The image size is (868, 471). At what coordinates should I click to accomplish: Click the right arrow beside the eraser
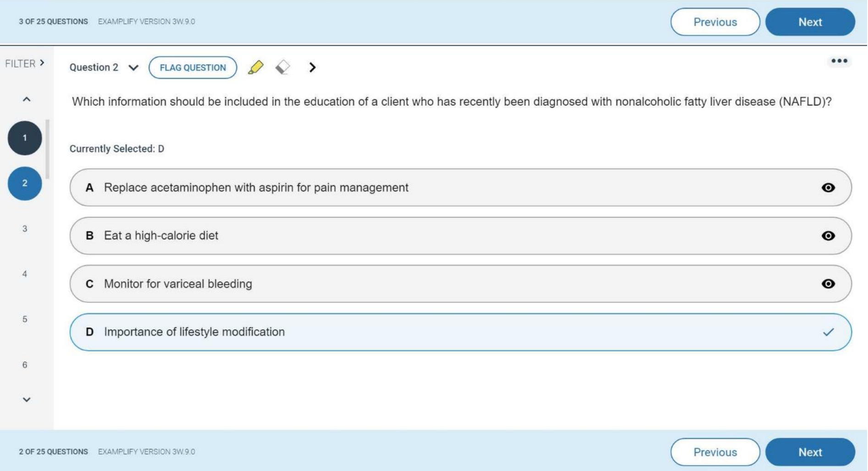pyautogui.click(x=312, y=67)
